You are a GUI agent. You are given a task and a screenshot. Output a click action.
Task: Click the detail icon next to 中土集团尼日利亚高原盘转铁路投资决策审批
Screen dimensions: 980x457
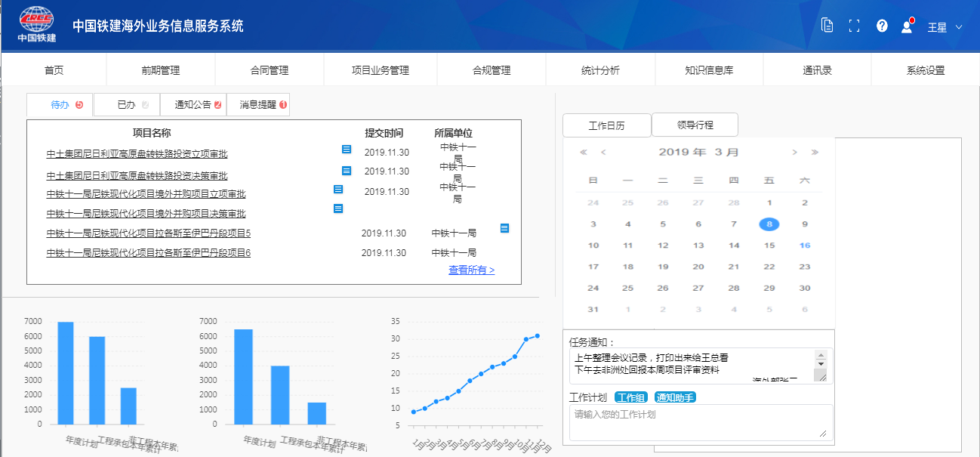(346, 171)
